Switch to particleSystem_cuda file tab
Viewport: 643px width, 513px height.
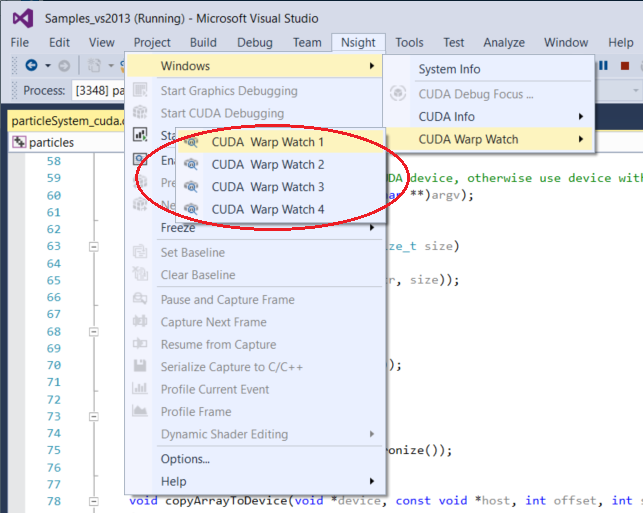point(66,121)
